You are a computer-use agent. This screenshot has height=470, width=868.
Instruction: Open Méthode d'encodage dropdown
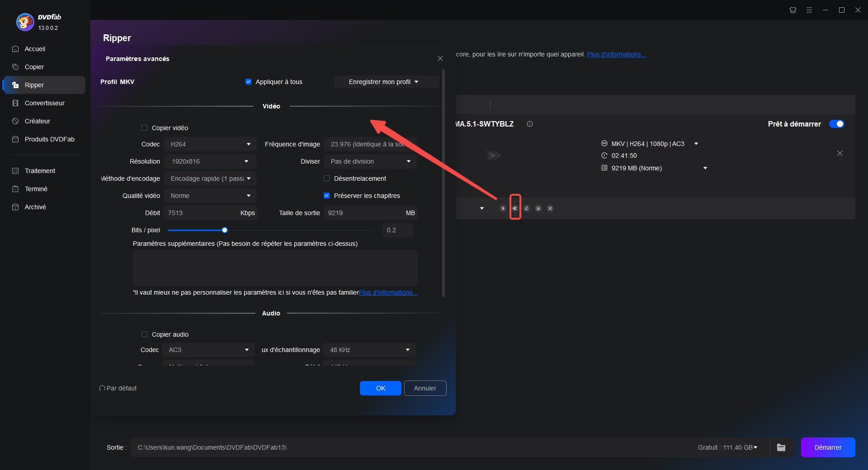[210, 179]
